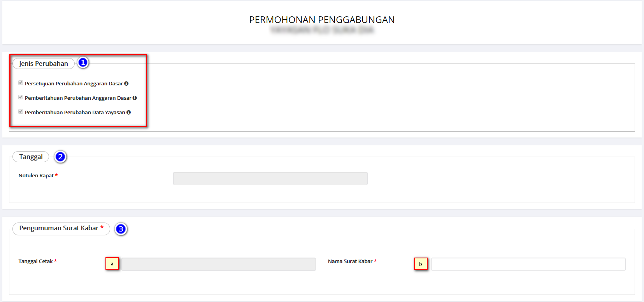
Task: Click the yellow marker labeled b
Action: [421, 264]
